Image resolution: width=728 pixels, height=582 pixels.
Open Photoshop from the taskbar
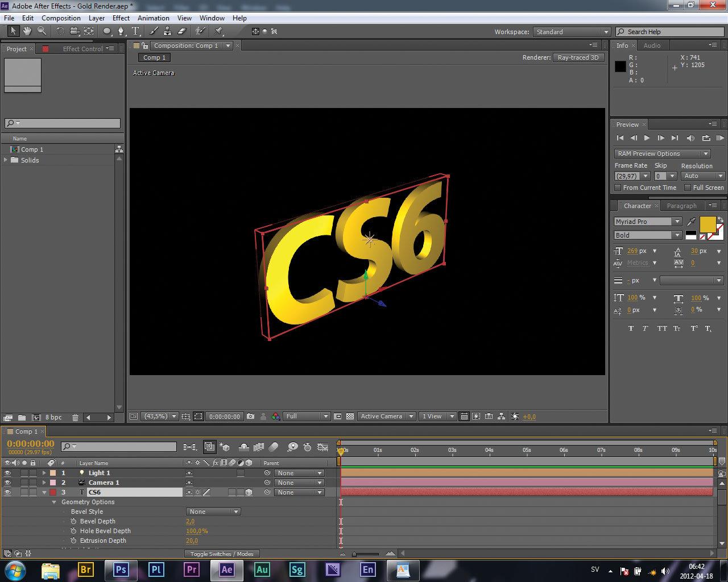121,569
